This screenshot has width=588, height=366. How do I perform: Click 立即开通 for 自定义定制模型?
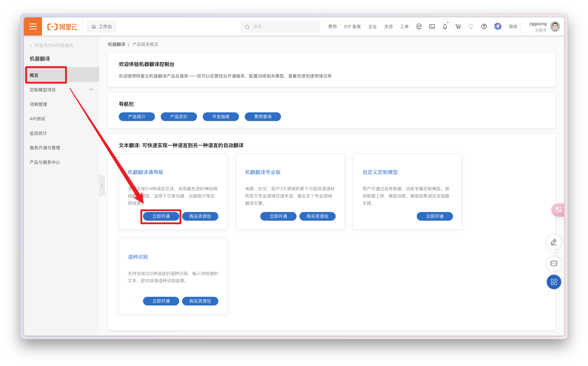[x=435, y=216]
